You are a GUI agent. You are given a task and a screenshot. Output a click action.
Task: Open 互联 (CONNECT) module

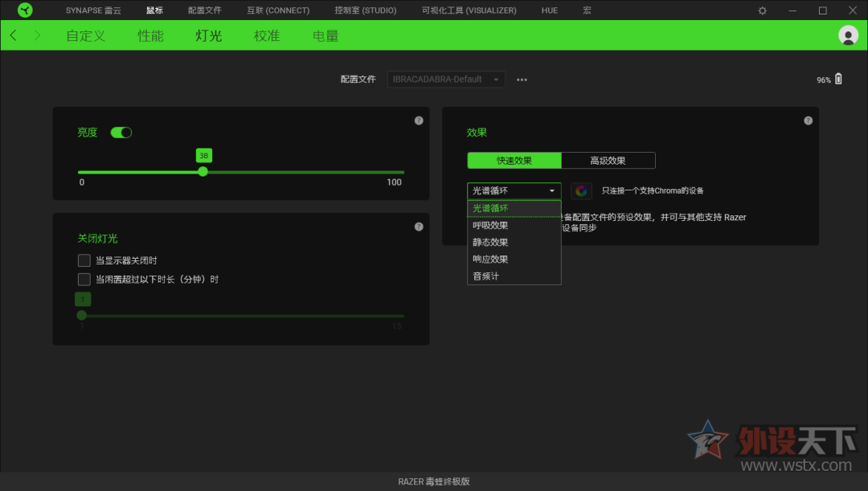[278, 10]
